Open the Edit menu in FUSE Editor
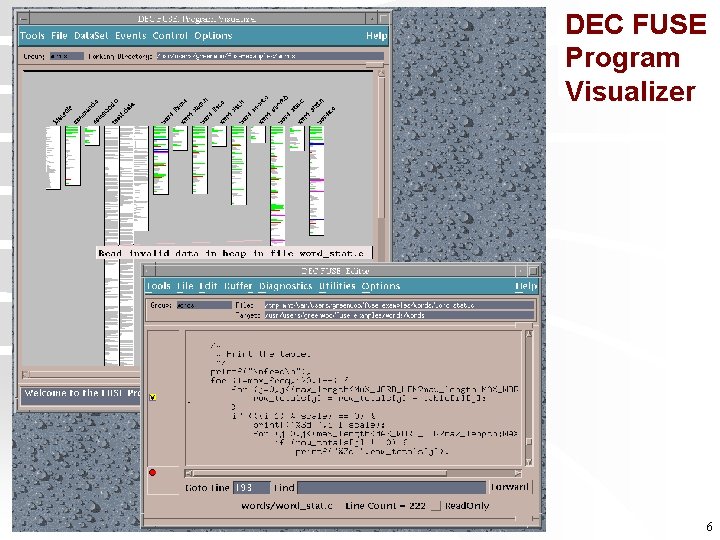This screenshot has height=540, width=720. (208, 286)
